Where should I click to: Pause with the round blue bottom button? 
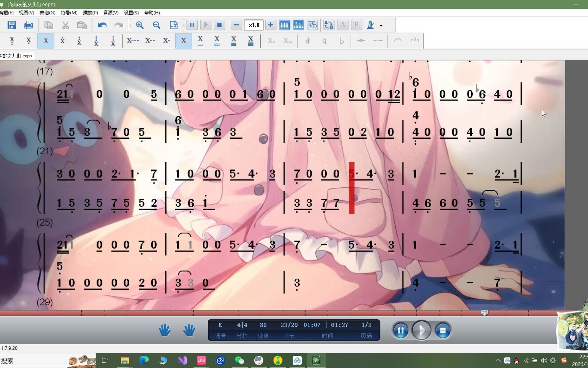401,331
